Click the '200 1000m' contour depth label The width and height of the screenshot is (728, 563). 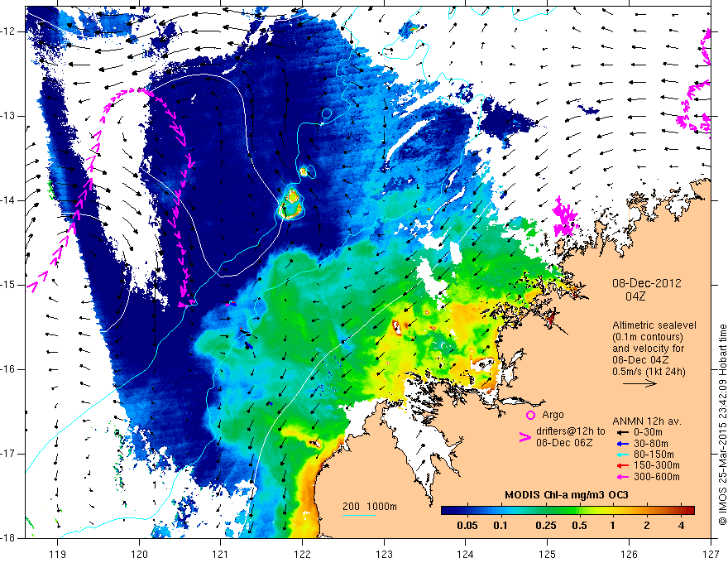tap(370, 507)
